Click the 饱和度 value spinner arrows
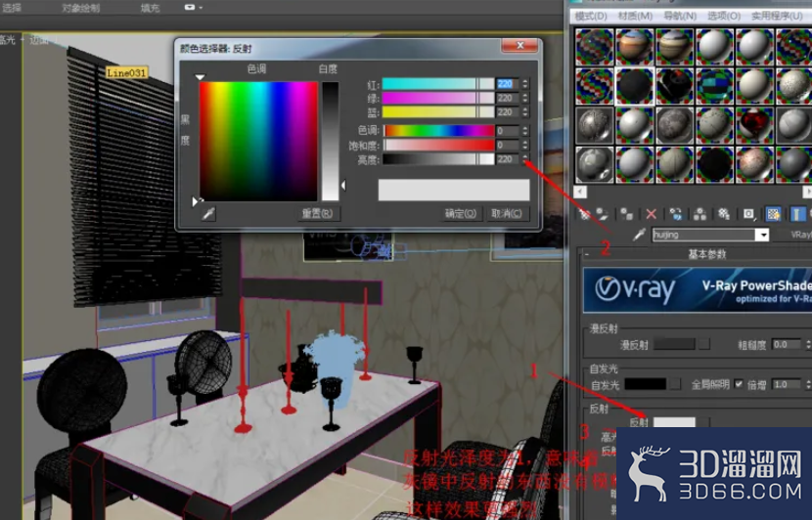This screenshot has height=520, width=812. 525,145
